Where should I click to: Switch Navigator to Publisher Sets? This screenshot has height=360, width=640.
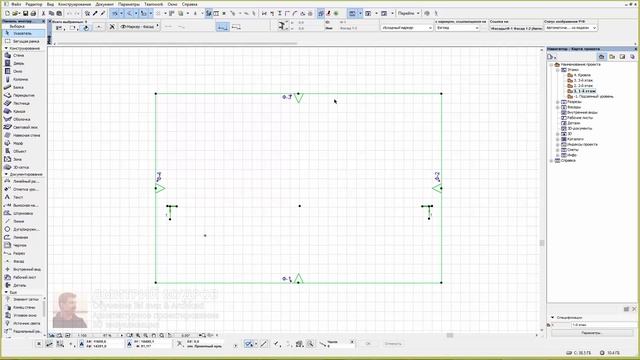click(632, 57)
